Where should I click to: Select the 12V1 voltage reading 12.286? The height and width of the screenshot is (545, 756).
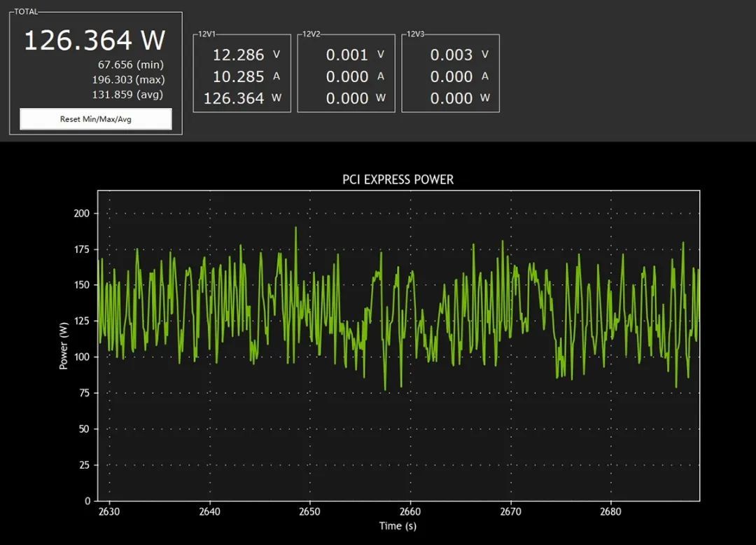[238, 55]
